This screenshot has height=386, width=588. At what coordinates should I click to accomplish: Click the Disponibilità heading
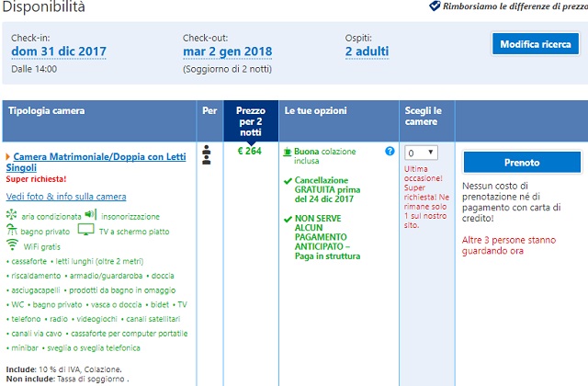(x=43, y=6)
